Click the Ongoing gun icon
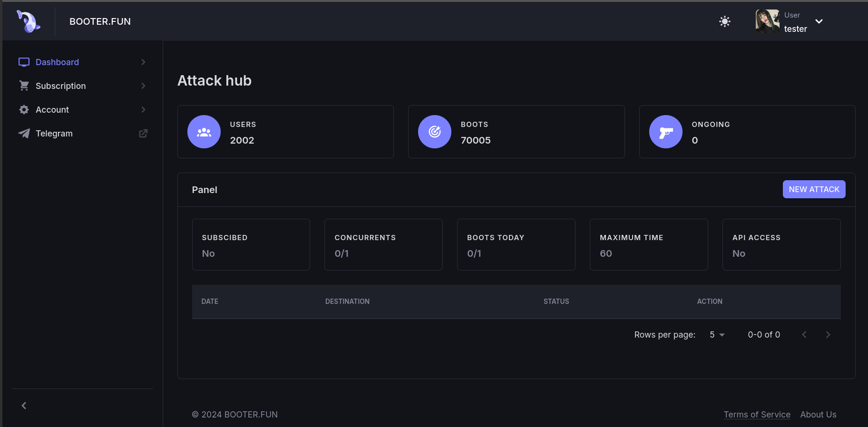This screenshot has height=427, width=868. click(x=666, y=132)
